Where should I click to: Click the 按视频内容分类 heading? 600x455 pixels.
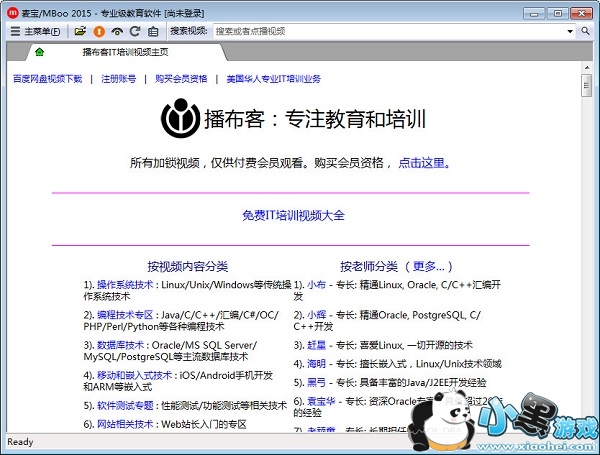(x=188, y=266)
